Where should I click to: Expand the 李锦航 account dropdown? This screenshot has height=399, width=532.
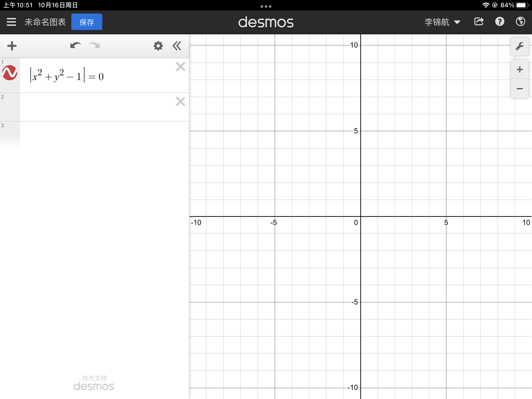click(x=442, y=22)
